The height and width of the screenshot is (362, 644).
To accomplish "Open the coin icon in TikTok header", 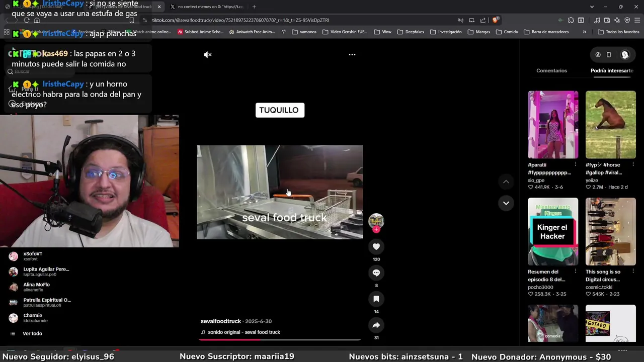I will click(598, 55).
